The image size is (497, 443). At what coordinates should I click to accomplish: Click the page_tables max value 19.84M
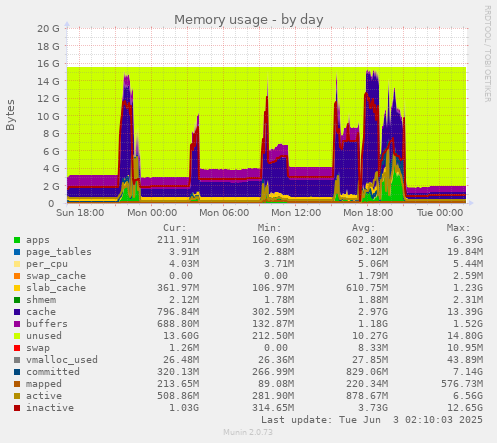click(x=465, y=252)
